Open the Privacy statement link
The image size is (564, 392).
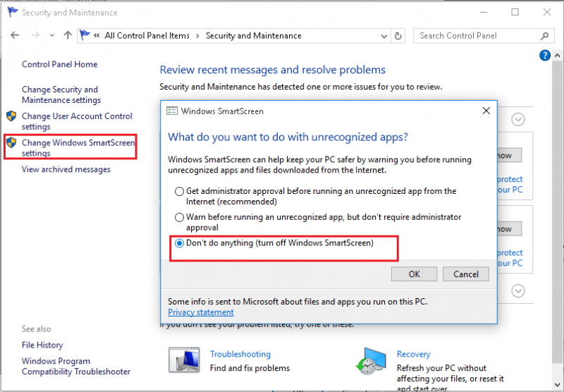click(201, 312)
